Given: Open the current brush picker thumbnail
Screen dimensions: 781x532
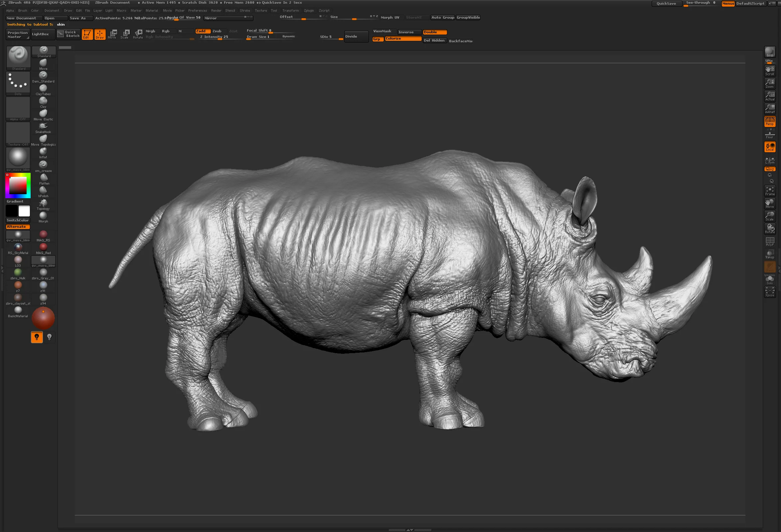Looking at the screenshot, I should pos(18,58).
